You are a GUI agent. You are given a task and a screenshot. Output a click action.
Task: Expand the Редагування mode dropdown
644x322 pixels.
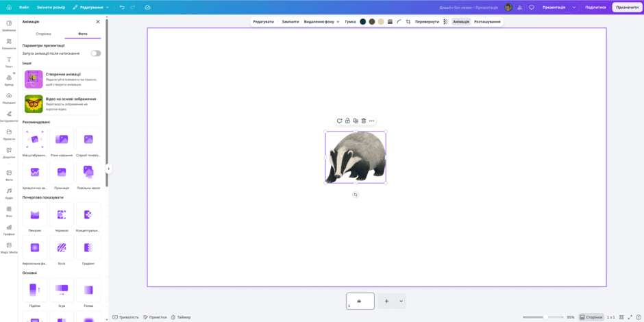point(90,8)
